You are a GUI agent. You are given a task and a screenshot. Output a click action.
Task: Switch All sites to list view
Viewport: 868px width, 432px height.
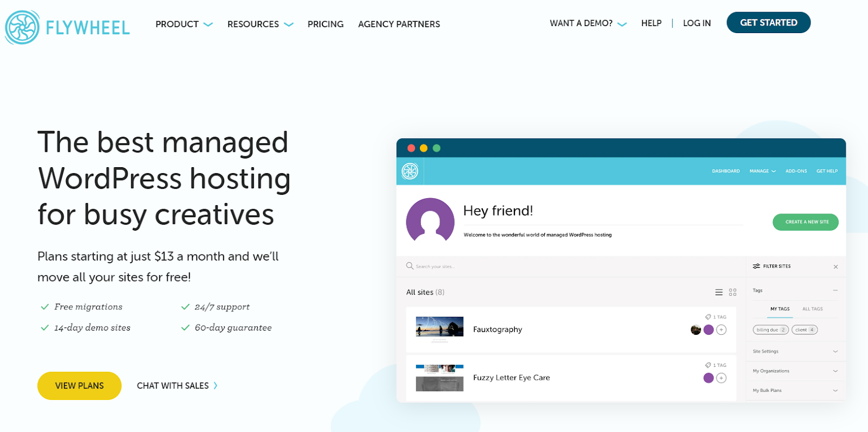[719, 292]
